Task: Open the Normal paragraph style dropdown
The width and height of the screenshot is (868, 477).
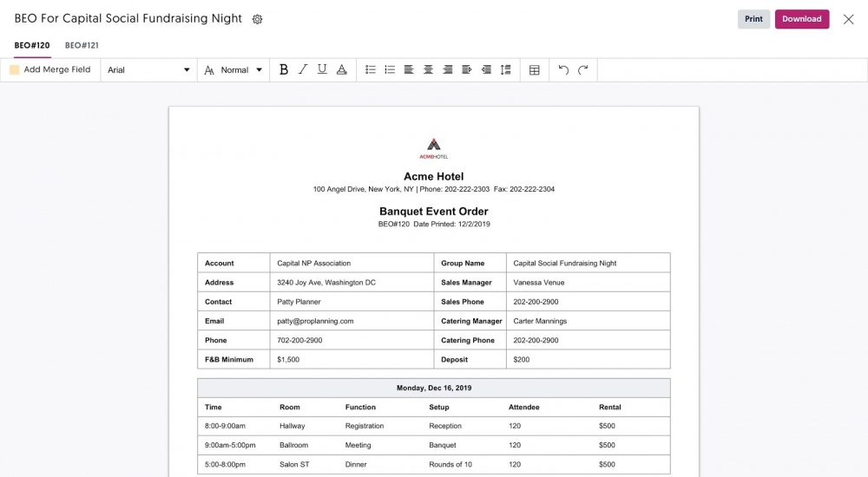Action: click(x=233, y=70)
